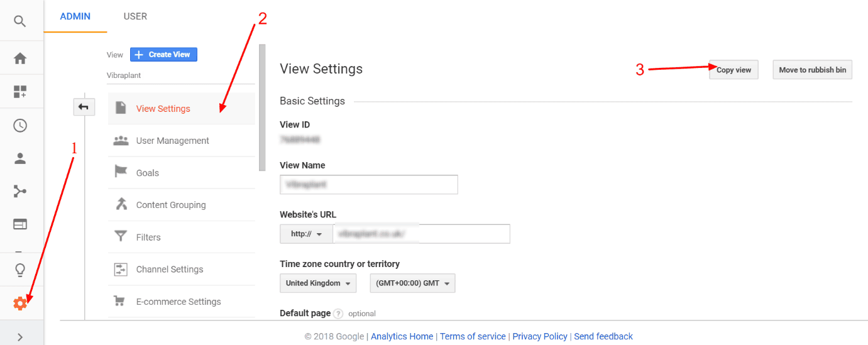
Task: Click the Create View button
Action: click(163, 55)
